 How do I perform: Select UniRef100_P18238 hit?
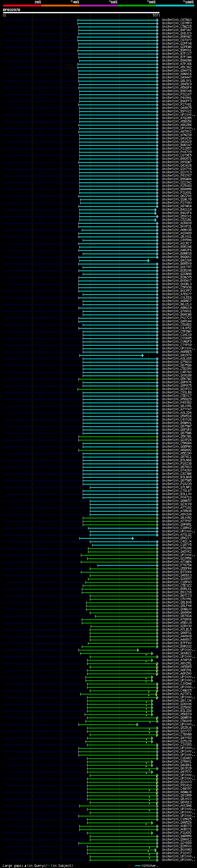pyautogui.click(x=177, y=464)
